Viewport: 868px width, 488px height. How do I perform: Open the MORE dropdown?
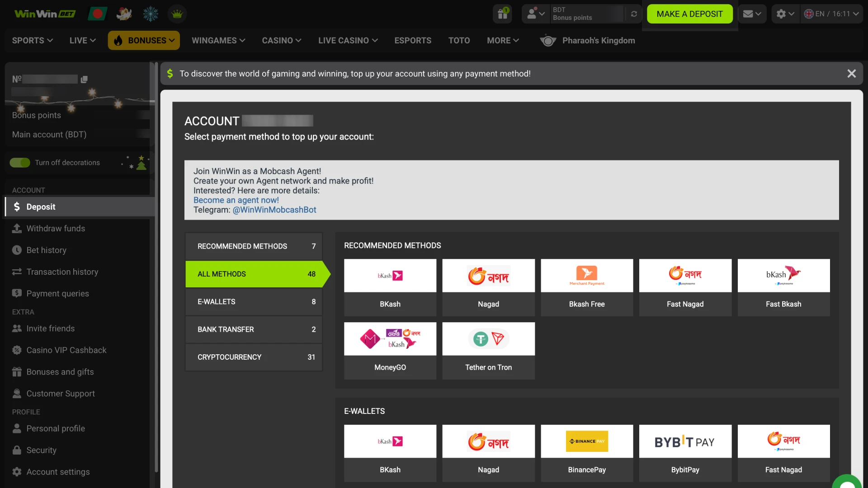pos(503,40)
